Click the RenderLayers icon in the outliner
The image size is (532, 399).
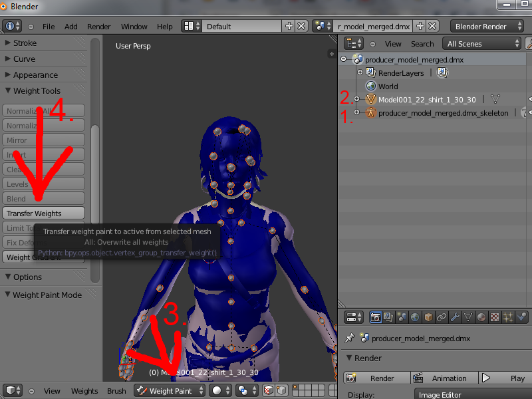371,72
